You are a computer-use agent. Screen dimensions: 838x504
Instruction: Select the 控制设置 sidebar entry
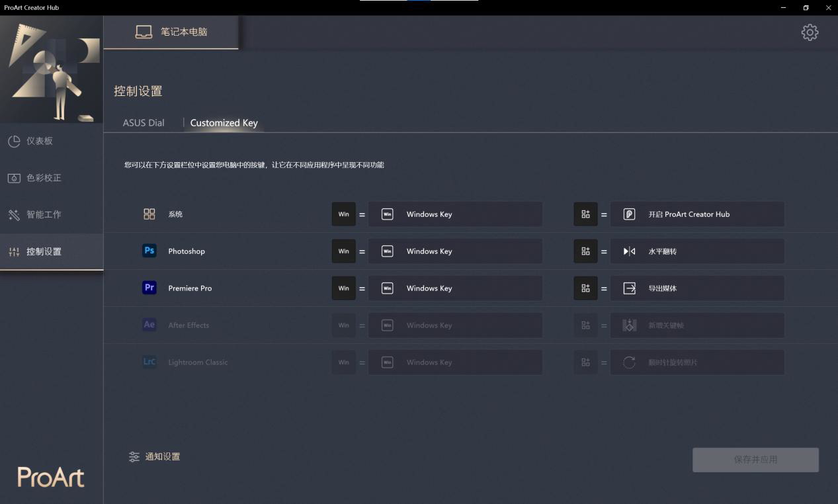pyautogui.click(x=52, y=252)
